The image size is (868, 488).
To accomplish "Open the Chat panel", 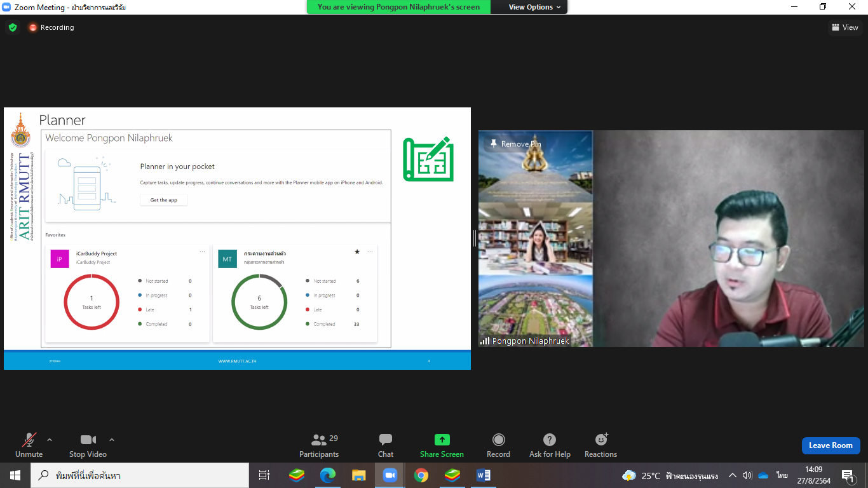I will pyautogui.click(x=385, y=440).
